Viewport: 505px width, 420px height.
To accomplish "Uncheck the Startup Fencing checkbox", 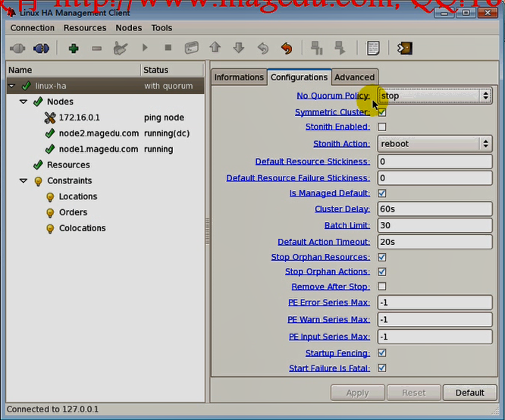I will tap(382, 353).
